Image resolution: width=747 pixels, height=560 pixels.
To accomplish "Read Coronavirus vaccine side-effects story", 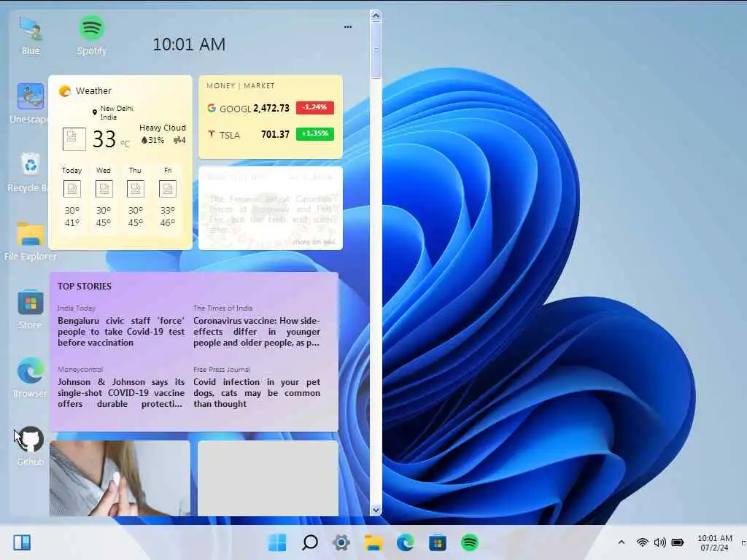I will pos(257,332).
